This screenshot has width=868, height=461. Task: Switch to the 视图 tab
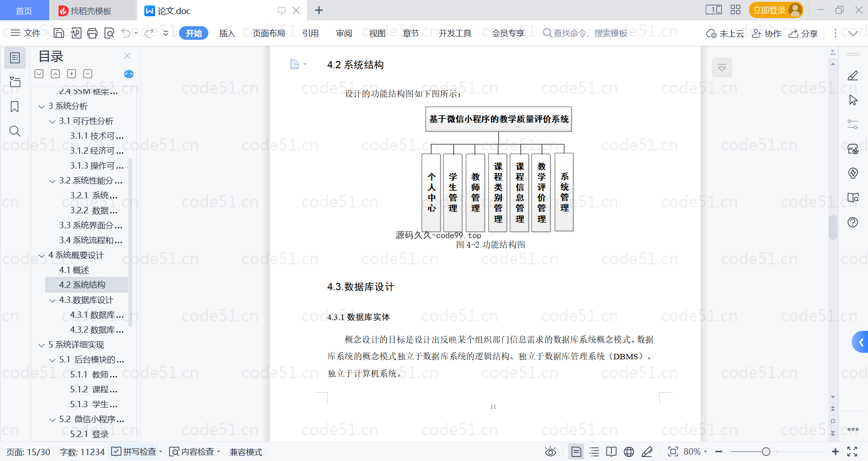[377, 33]
